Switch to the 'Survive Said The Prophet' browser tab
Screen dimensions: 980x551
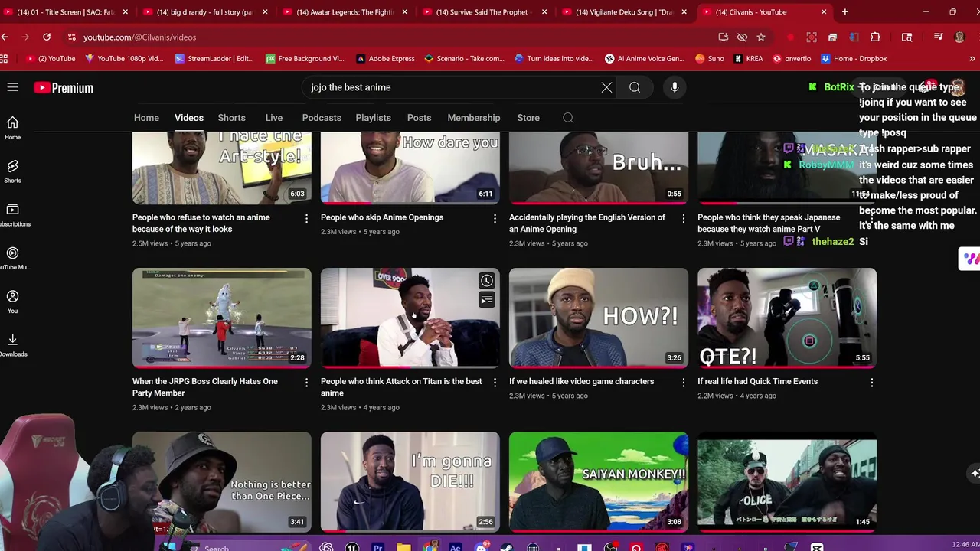point(484,12)
